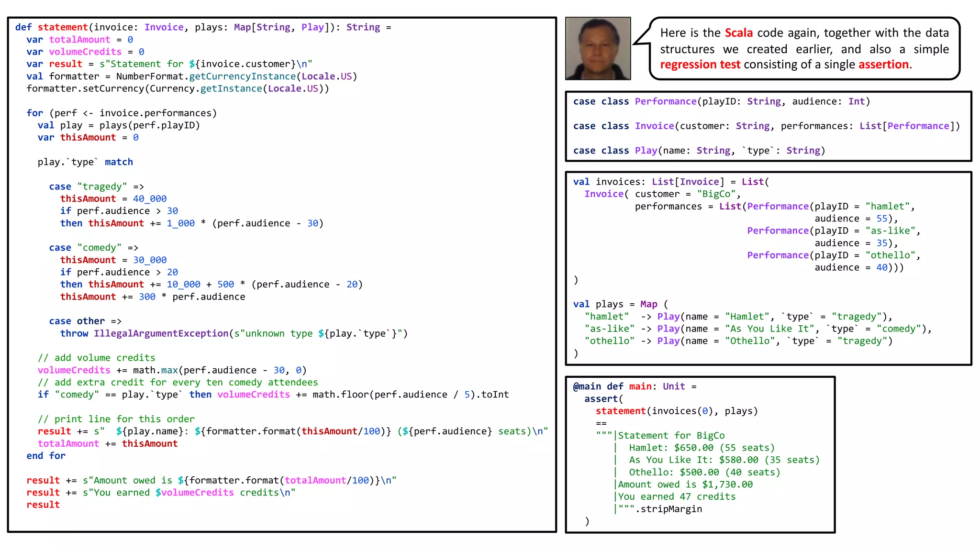980x551 pixels.
Task: Click the "As You Like It" string
Action: 769,329
